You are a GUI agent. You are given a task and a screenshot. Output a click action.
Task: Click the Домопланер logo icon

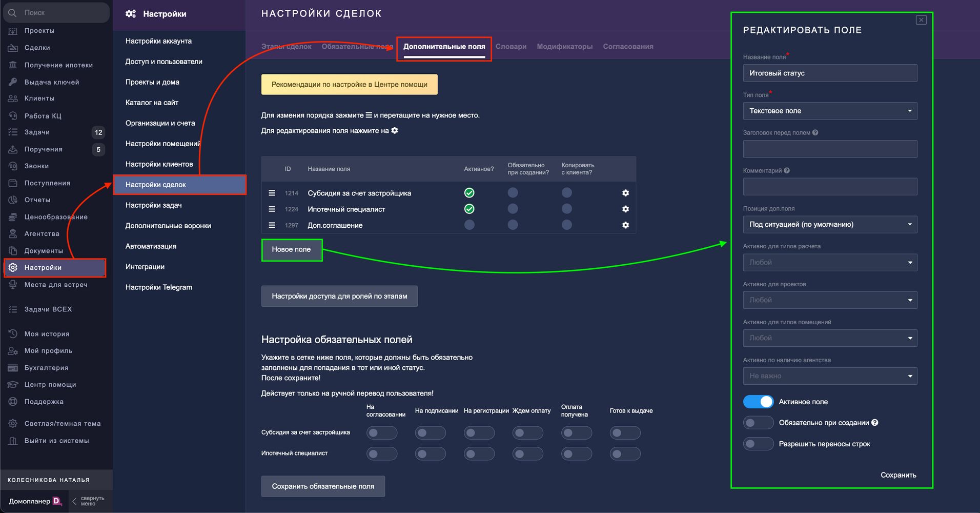pyautogui.click(x=57, y=501)
